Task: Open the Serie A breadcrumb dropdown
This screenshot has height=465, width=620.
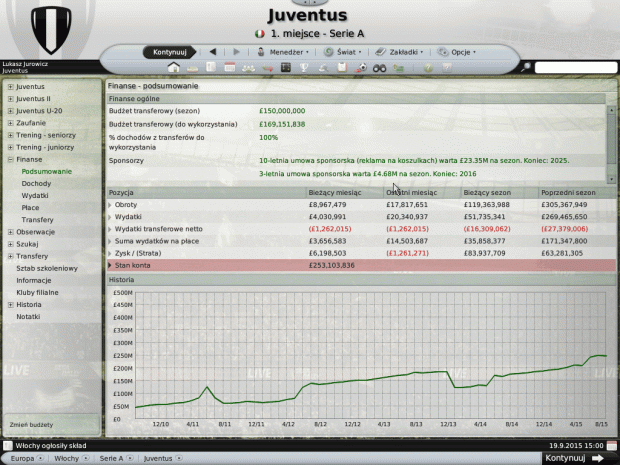Action: (x=129, y=458)
